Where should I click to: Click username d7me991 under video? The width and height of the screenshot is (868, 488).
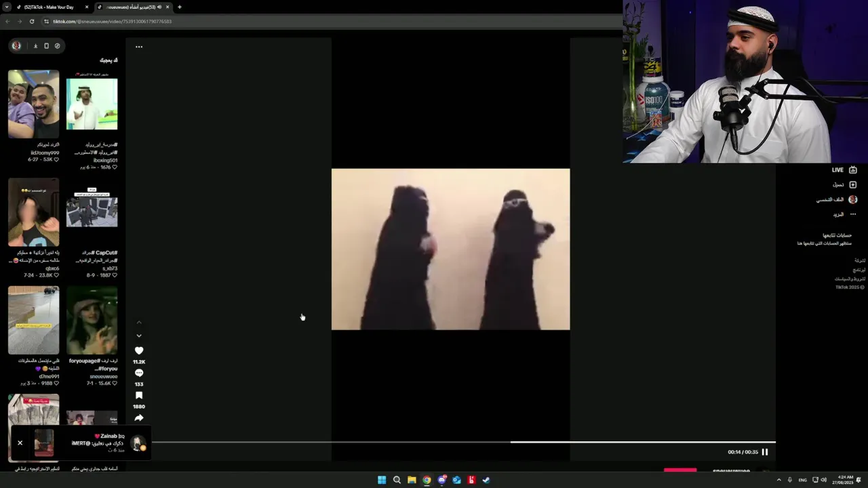click(49, 376)
